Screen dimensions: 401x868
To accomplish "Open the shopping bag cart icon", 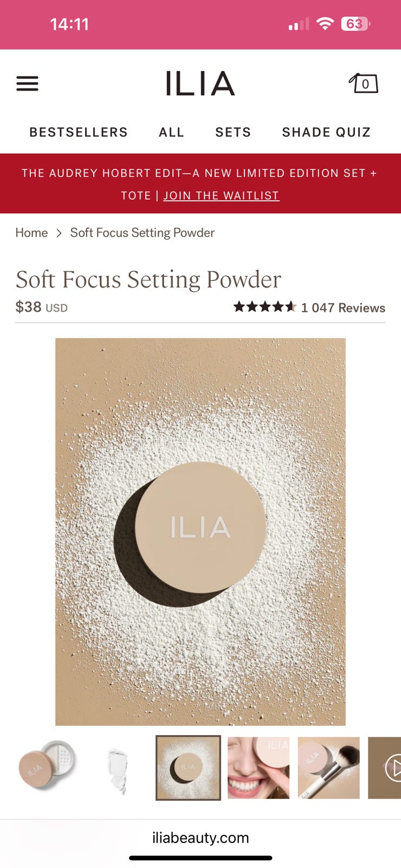I will 363,83.
